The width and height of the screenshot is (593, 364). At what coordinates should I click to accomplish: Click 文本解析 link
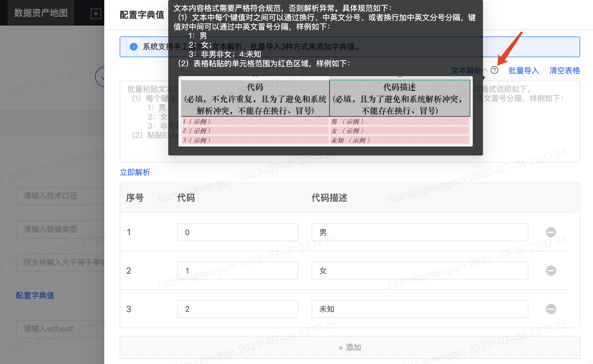(466, 71)
